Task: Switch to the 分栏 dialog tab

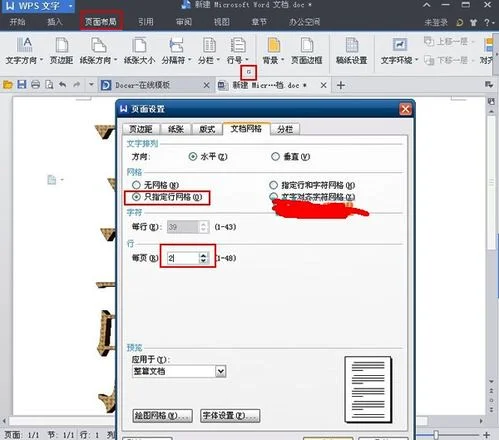Action: tap(285, 129)
